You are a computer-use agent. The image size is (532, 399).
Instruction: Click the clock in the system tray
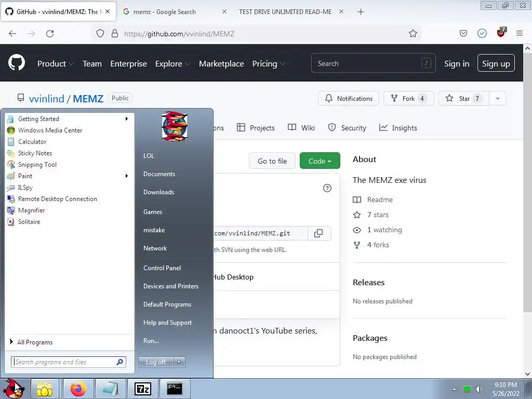(x=506, y=389)
